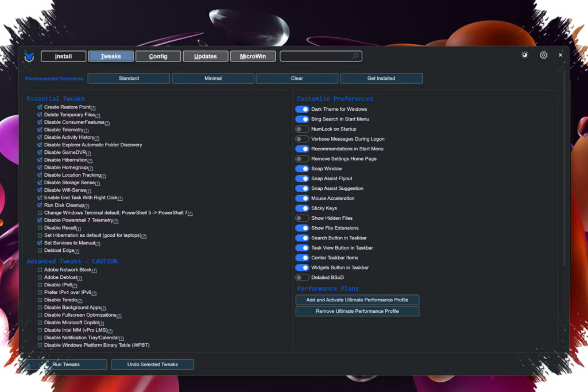The height and width of the screenshot is (392, 588).
Task: Toggle Recommendations in Start Menu
Action: [302, 149]
